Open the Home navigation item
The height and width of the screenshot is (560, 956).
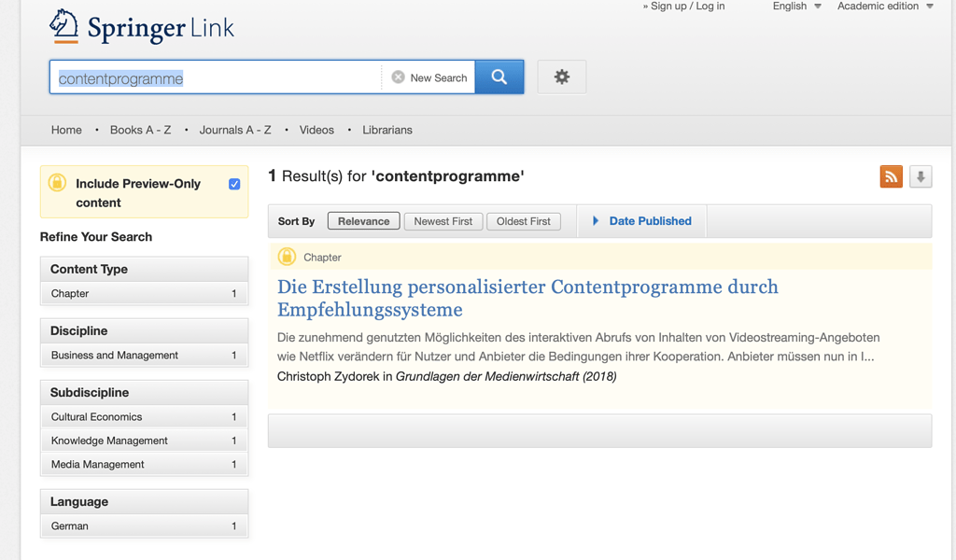click(x=66, y=130)
